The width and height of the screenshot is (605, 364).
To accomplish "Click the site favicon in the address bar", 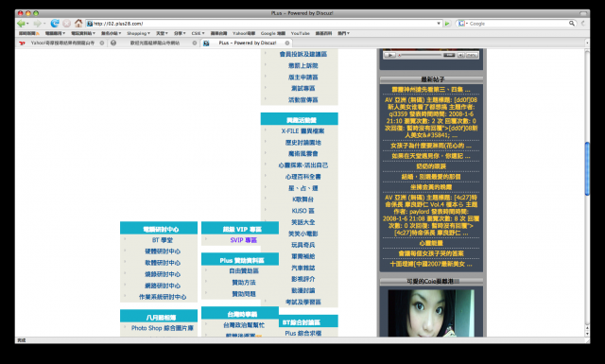I will coord(90,24).
